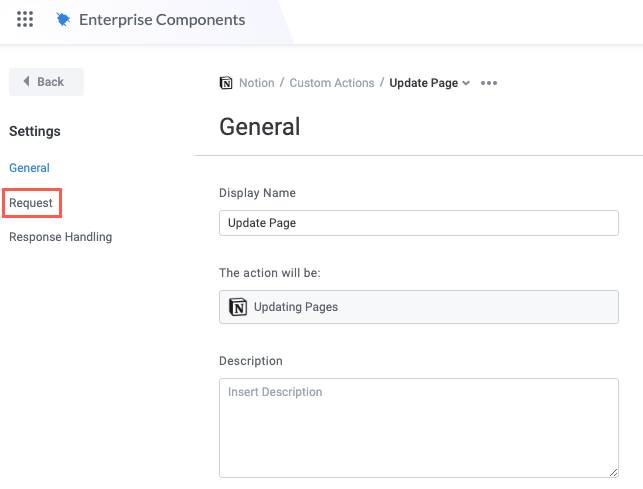The width and height of the screenshot is (643, 489).
Task: Click the Notion icon in action field
Action: click(x=238, y=307)
